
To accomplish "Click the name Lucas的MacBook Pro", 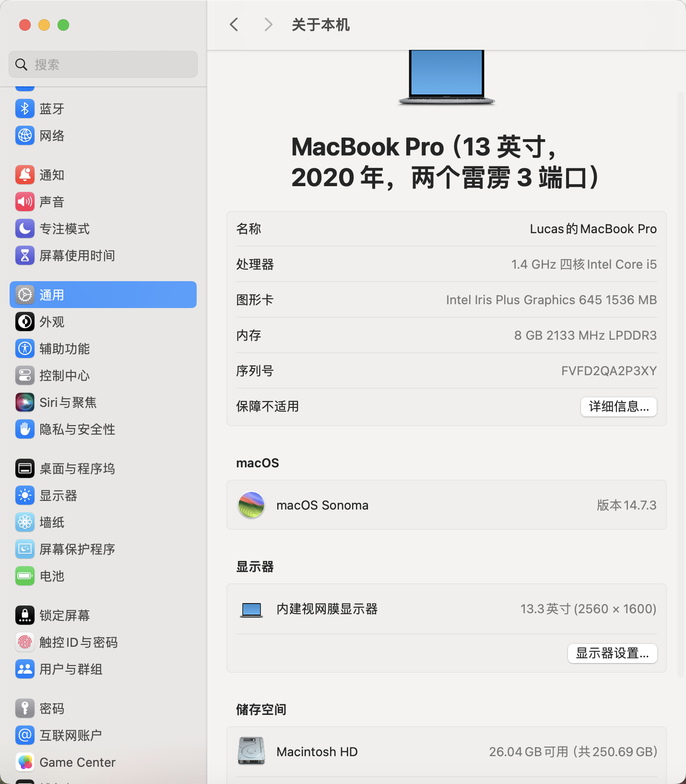I will [x=593, y=229].
